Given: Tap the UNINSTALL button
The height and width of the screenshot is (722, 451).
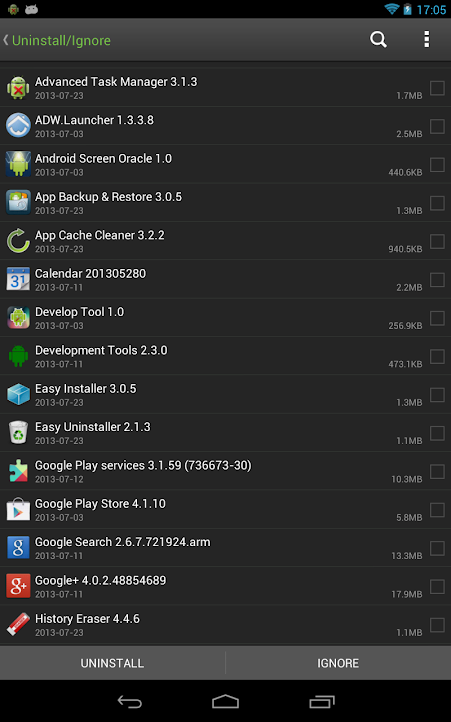Looking at the screenshot, I should 112,663.
